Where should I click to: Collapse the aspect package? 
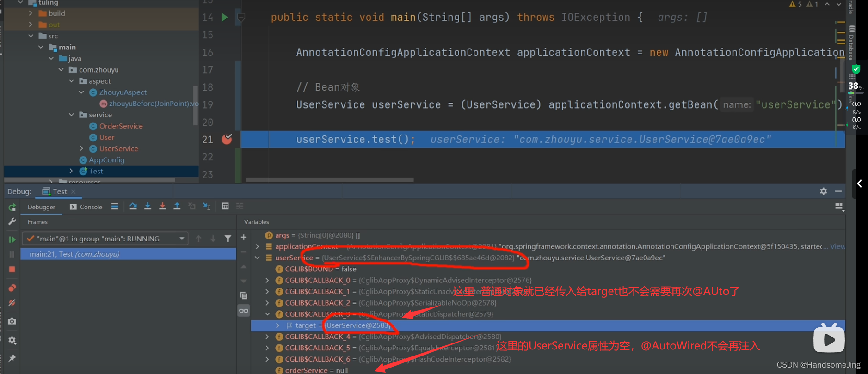[x=71, y=81]
